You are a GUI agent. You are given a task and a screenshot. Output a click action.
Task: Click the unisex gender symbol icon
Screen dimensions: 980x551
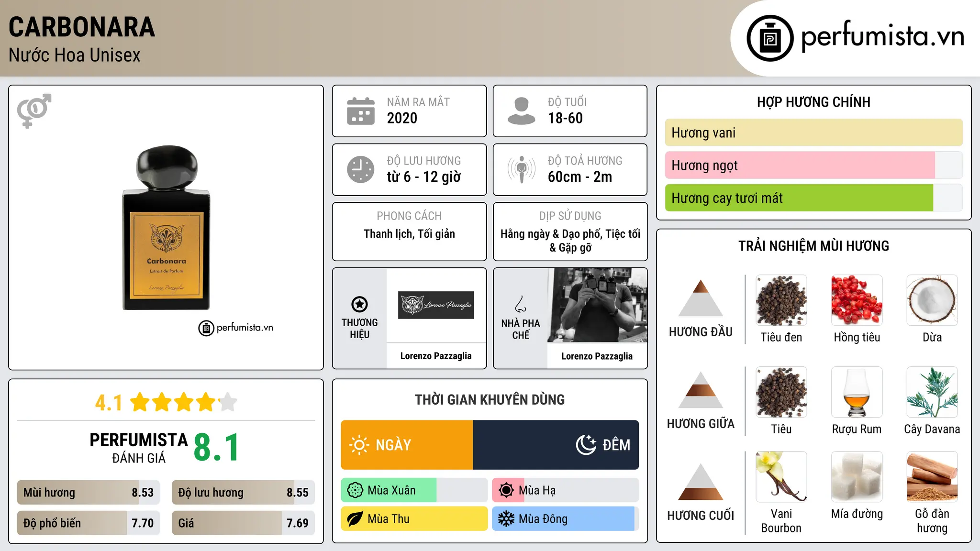tap(34, 110)
